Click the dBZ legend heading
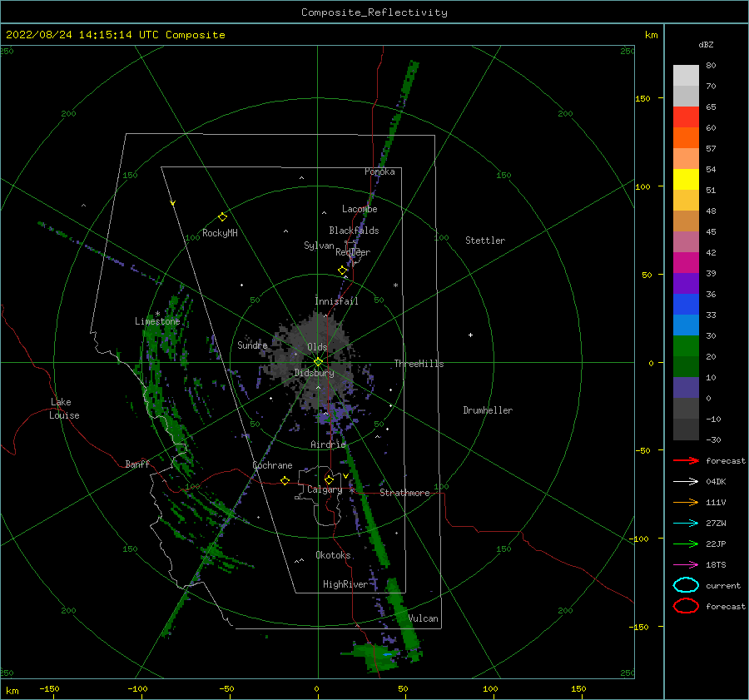This screenshot has height=700, width=749. click(x=706, y=45)
